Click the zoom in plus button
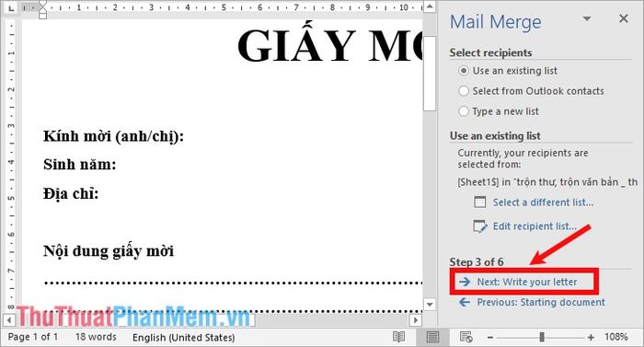 point(591,338)
